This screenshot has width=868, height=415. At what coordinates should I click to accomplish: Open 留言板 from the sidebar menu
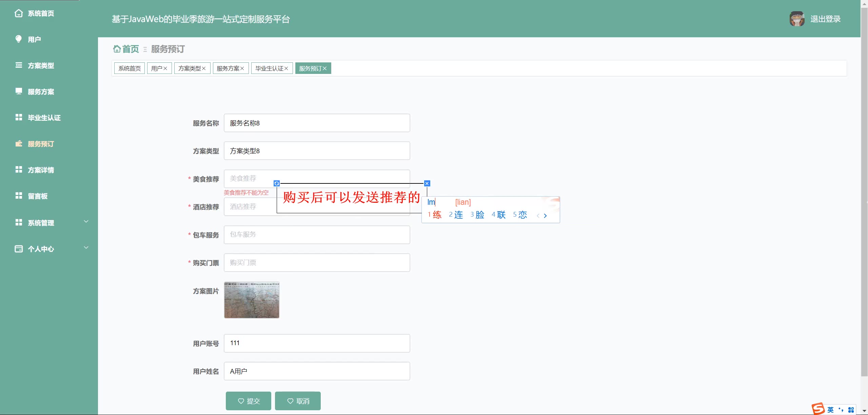pos(38,196)
